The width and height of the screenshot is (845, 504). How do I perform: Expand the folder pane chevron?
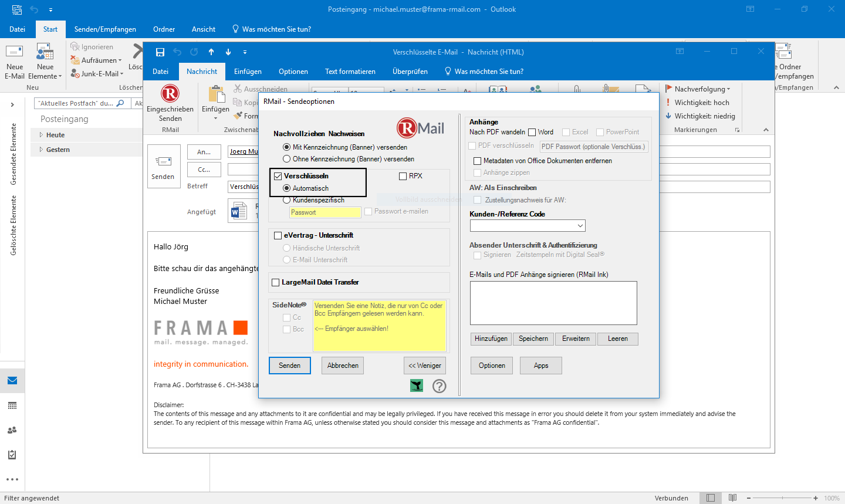pyautogui.click(x=12, y=104)
